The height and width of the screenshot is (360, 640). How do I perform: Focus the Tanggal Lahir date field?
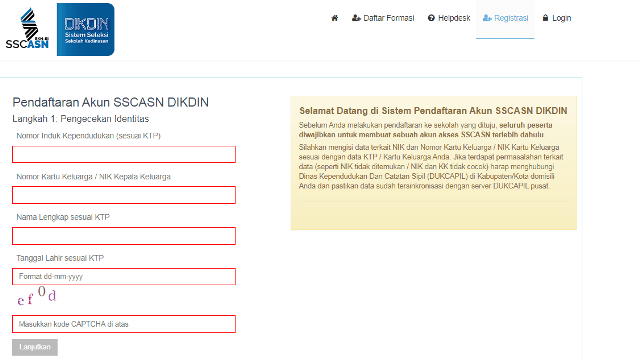(124, 276)
